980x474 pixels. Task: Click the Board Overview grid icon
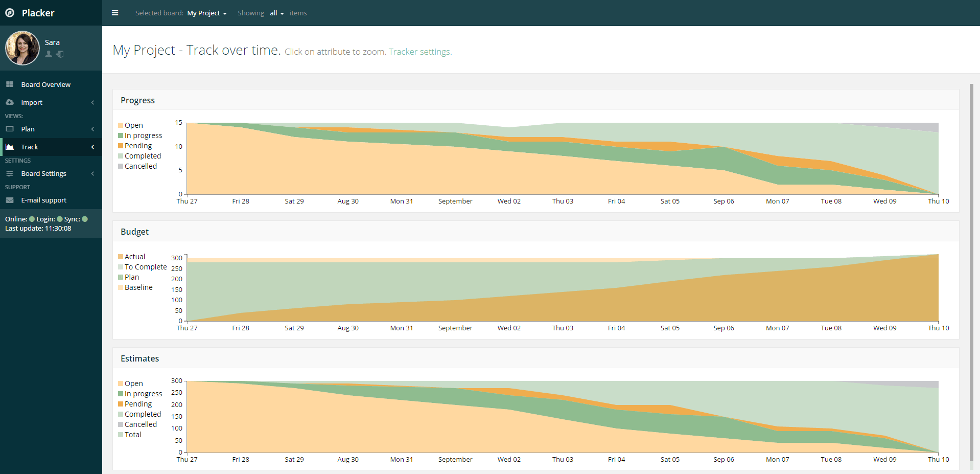10,84
